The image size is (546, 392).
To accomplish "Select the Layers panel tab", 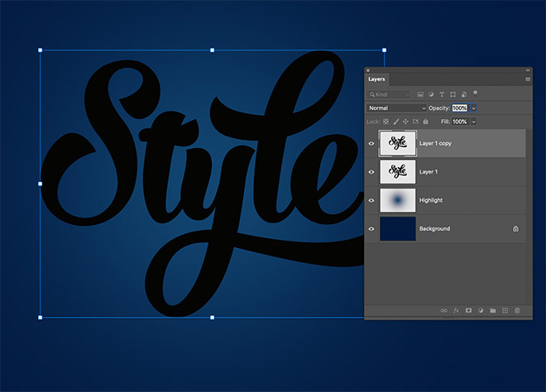I will pos(376,79).
